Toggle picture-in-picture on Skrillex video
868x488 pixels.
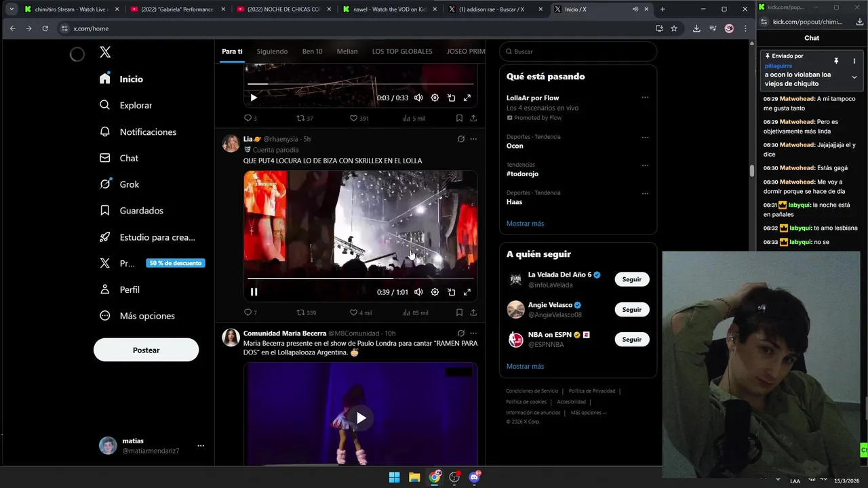451,292
